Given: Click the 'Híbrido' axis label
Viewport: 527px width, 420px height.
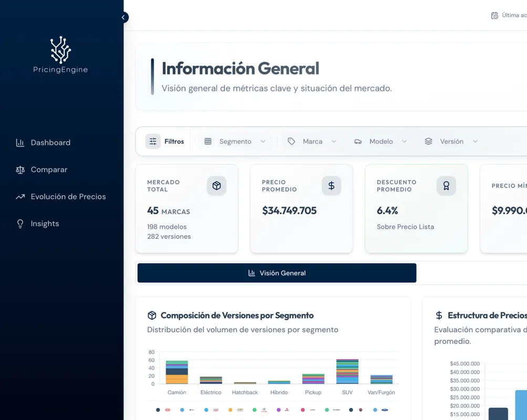Looking at the screenshot, I should (x=279, y=393).
